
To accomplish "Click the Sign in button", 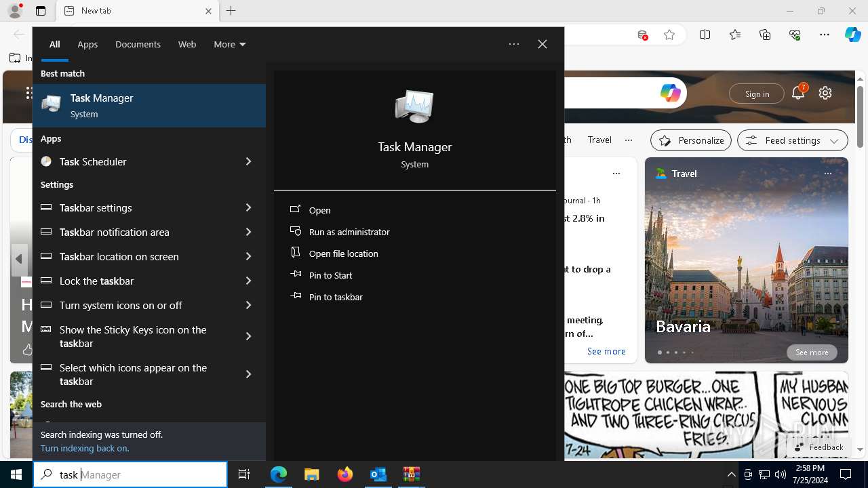I will 757,94.
